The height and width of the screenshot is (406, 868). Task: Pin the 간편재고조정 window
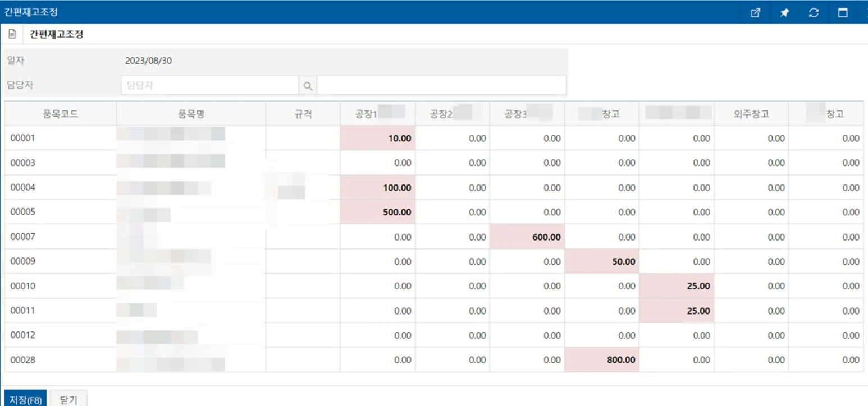[x=784, y=13]
